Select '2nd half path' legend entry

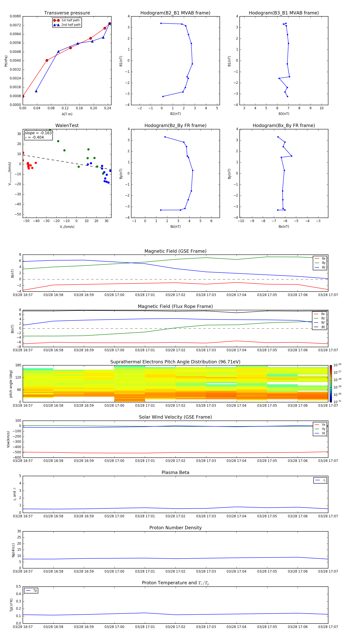click(67, 25)
